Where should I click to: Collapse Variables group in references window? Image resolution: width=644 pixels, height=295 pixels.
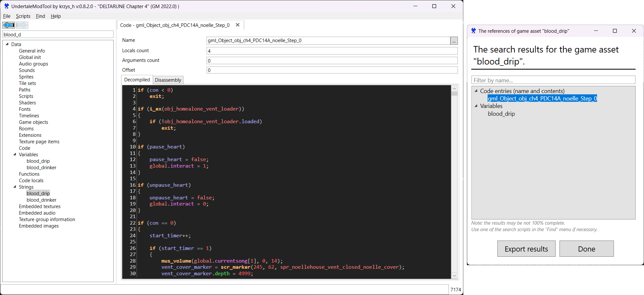click(476, 106)
